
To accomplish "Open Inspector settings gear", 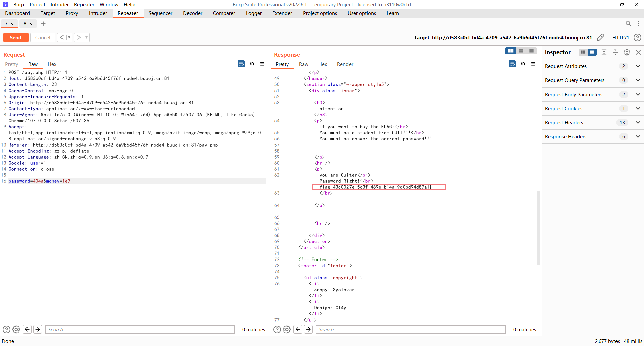I will [x=627, y=52].
